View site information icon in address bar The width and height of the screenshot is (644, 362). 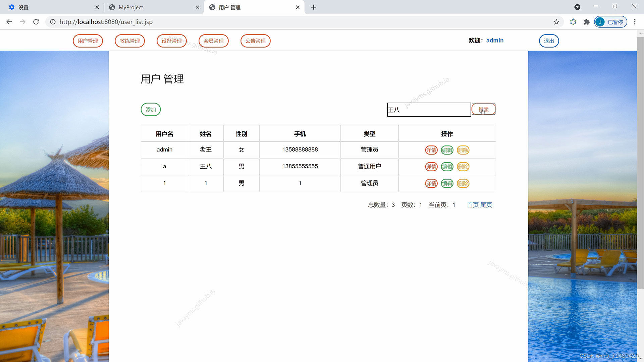[x=53, y=22]
